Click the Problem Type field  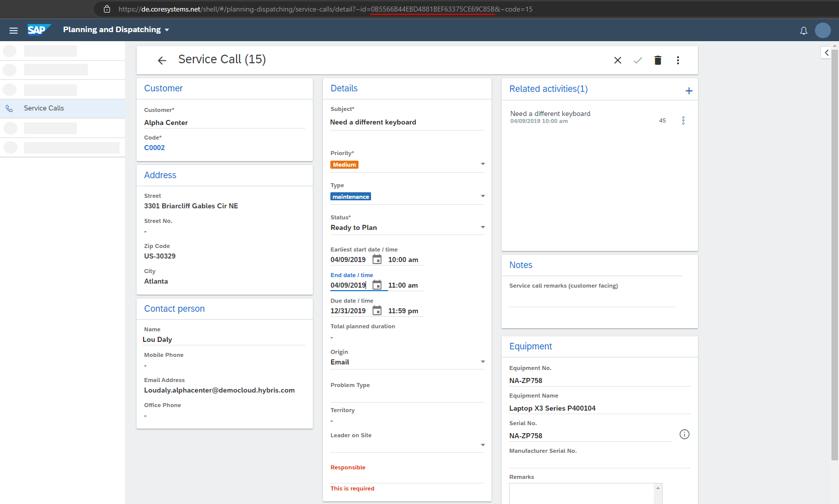coord(407,396)
